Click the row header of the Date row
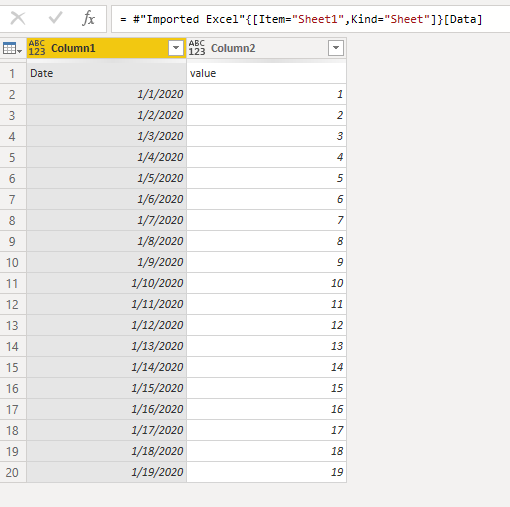510x507 pixels. (x=13, y=73)
